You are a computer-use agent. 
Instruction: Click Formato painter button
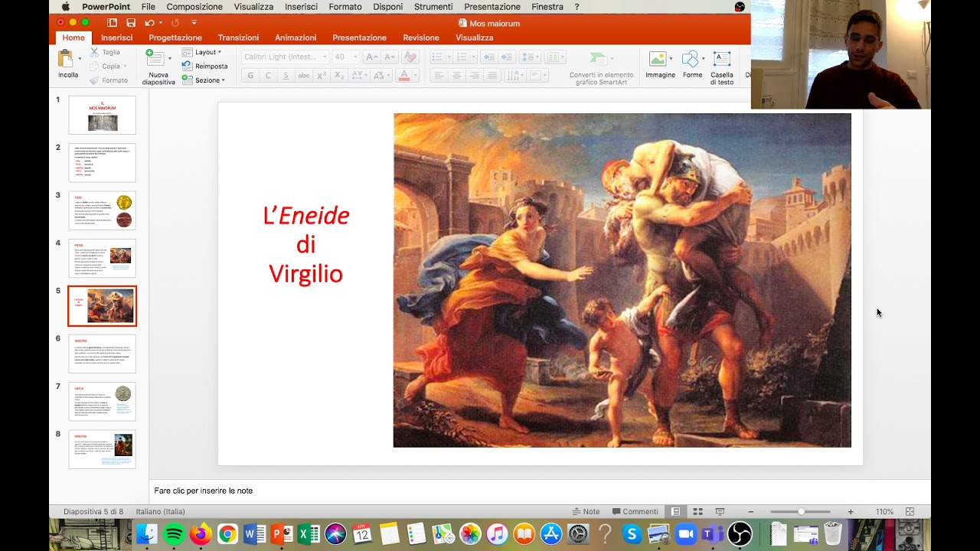[x=109, y=80]
